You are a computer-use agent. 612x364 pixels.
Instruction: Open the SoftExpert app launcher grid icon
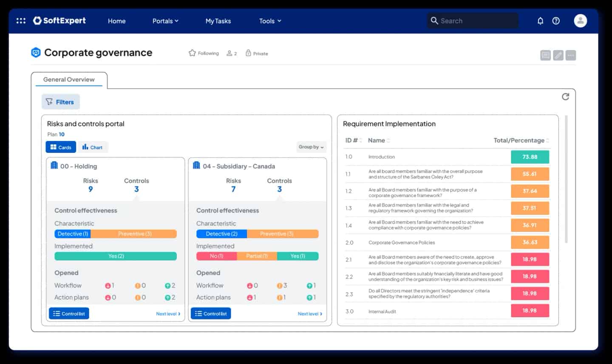[x=20, y=20]
